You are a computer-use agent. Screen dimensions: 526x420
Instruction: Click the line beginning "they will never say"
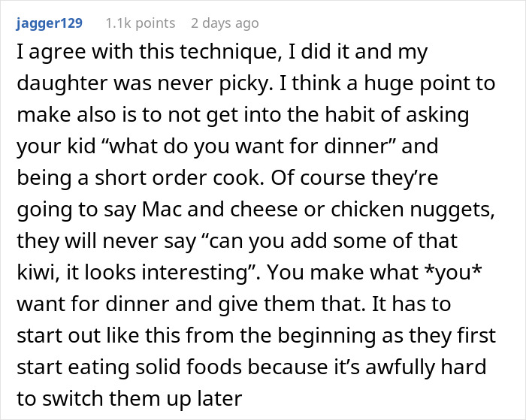tap(237, 241)
